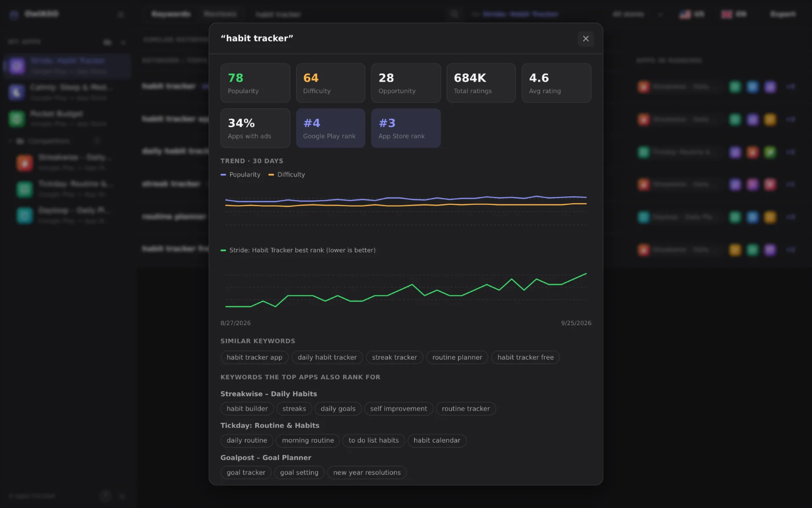
Task: Select the 'daily habit tracker' keyword chip
Action: 327,357
